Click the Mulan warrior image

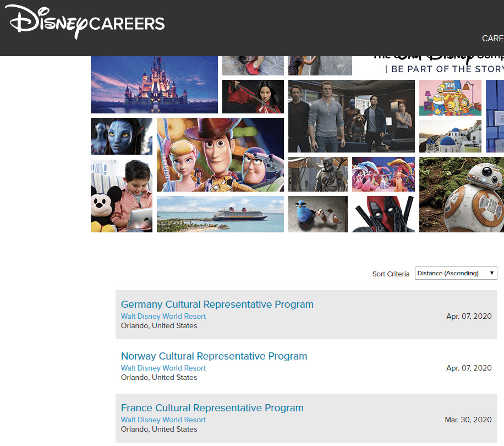click(x=253, y=96)
